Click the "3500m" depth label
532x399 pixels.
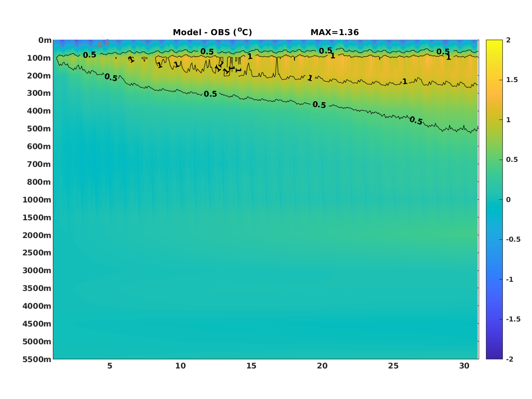(37, 288)
